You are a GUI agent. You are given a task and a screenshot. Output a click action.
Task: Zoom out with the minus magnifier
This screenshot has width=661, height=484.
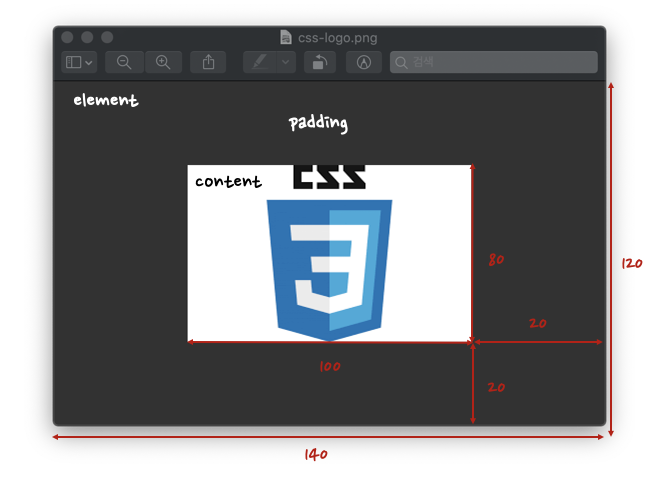(124, 62)
